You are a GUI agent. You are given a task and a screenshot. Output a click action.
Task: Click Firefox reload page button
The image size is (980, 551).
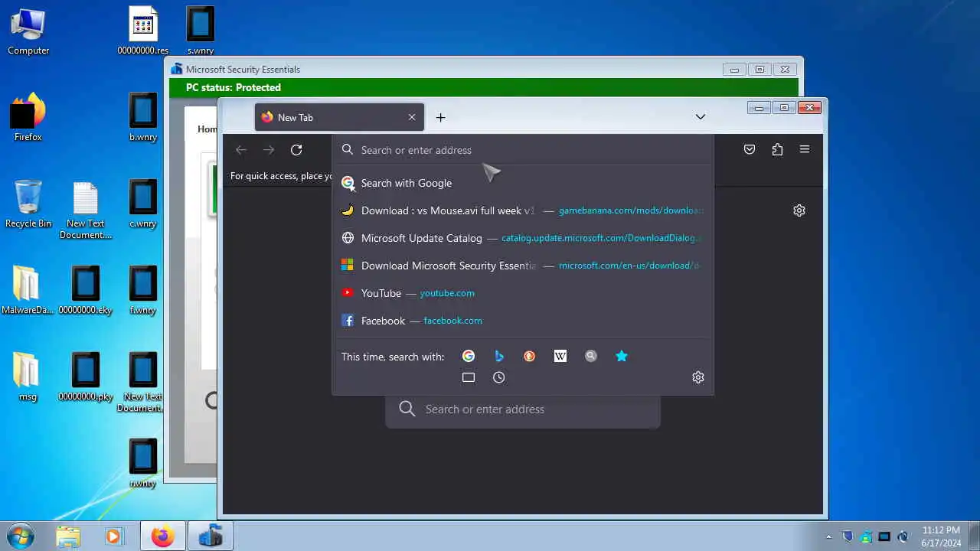296,150
